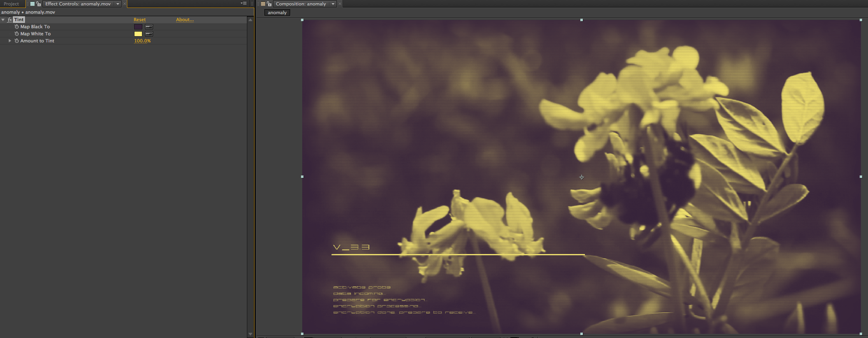
Task: Pick eyedropper for Map White To
Action: click(149, 34)
